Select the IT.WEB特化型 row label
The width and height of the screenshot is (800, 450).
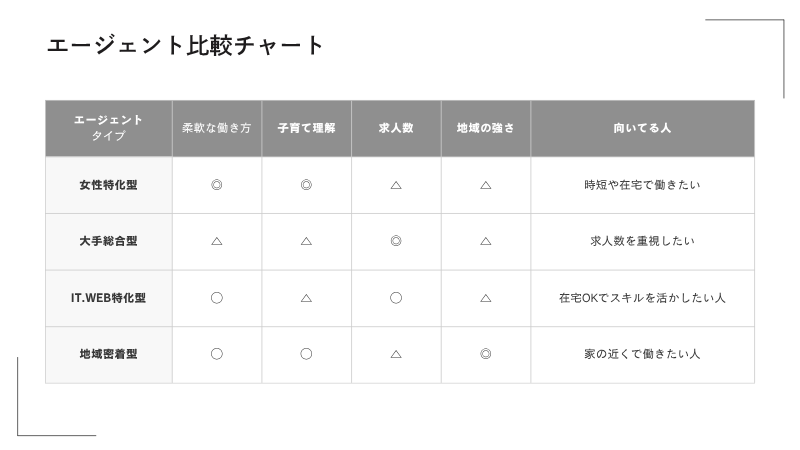(x=109, y=298)
